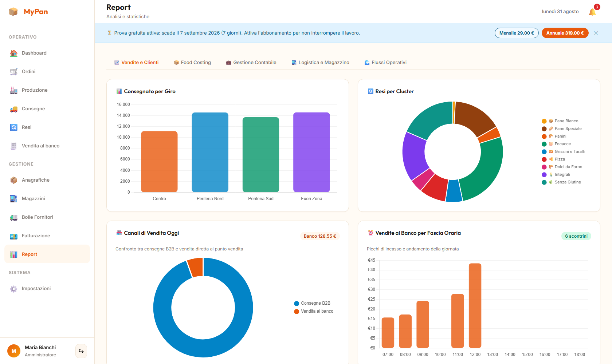Navigate to Ordini in the sidebar
The image size is (612, 364).
pos(47,72)
